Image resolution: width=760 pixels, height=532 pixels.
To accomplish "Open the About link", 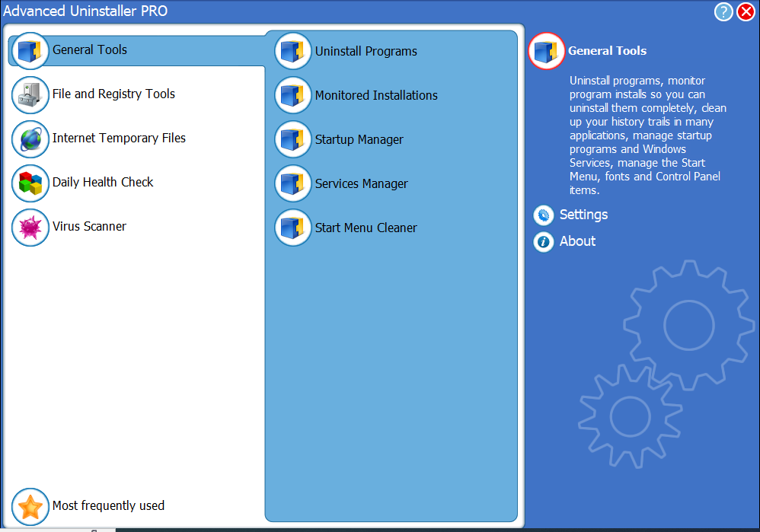I will tap(577, 241).
